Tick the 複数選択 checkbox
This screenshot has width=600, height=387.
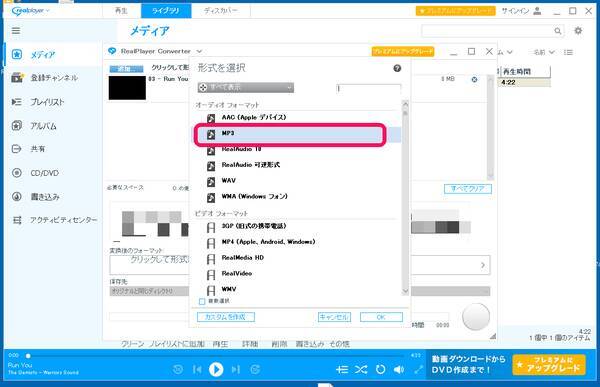point(202,301)
